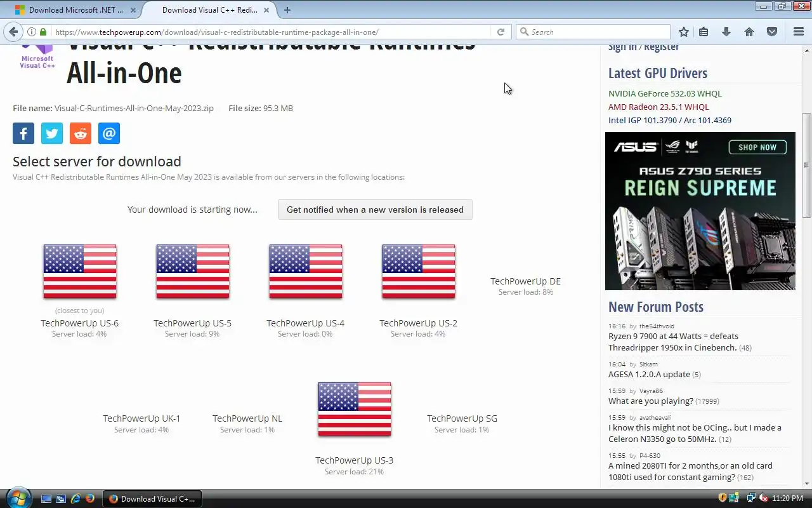The height and width of the screenshot is (508, 812).
Task: Open the muted volume tray icon
Action: [x=763, y=498]
